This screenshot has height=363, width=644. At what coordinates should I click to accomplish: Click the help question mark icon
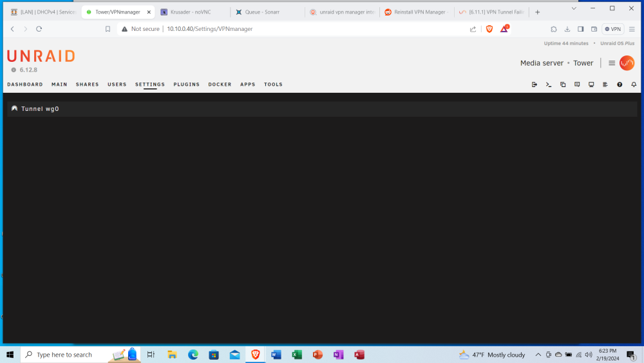coord(620,84)
